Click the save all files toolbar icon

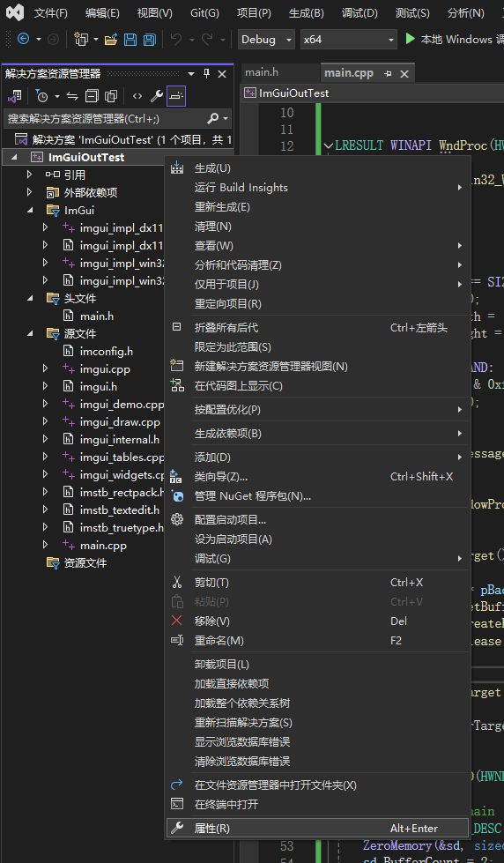[149, 39]
